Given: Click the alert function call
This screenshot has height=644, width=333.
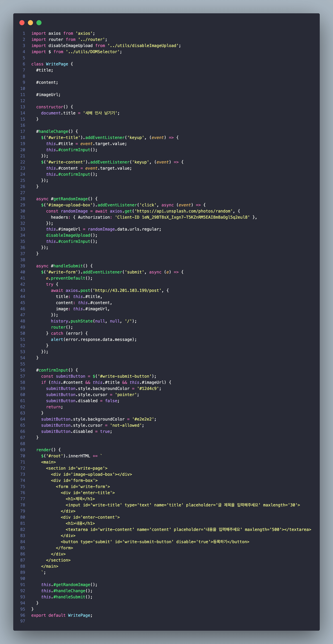Looking at the screenshot, I should [x=57, y=339].
